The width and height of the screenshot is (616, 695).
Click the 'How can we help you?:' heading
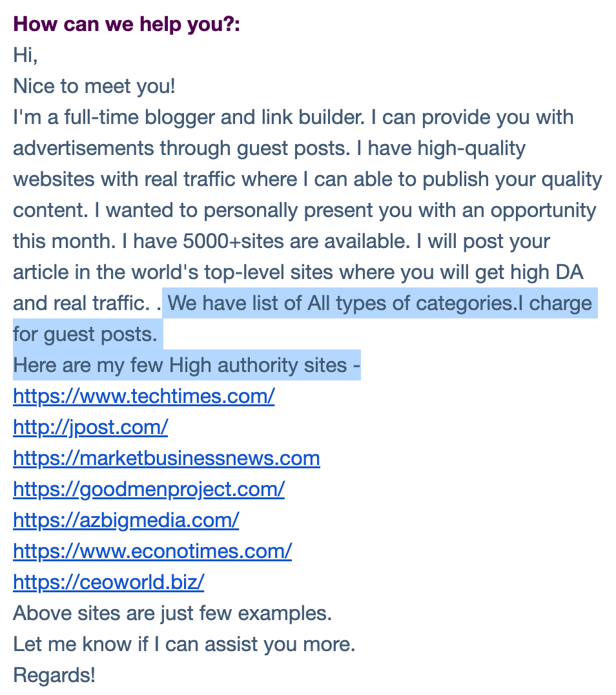point(127,25)
